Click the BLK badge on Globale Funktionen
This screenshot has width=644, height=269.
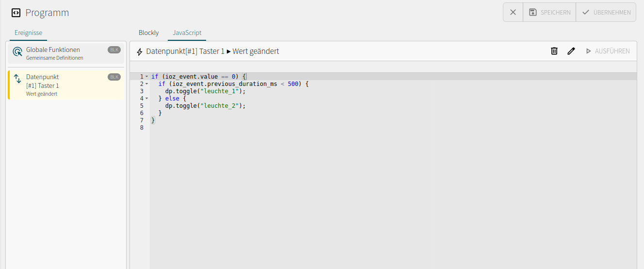114,50
